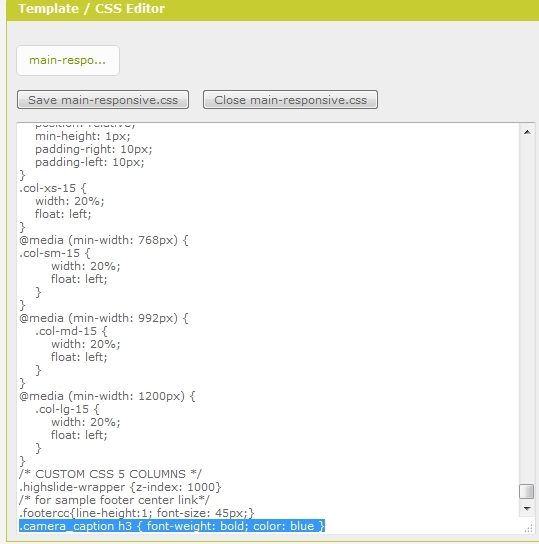Close main-responsive.css file

coord(290,100)
